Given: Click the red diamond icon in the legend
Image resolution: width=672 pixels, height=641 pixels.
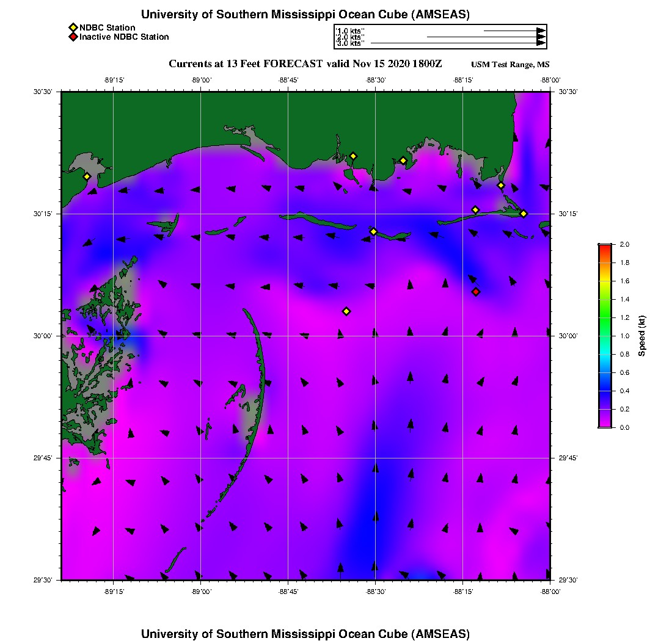Looking at the screenshot, I should pos(73,37).
